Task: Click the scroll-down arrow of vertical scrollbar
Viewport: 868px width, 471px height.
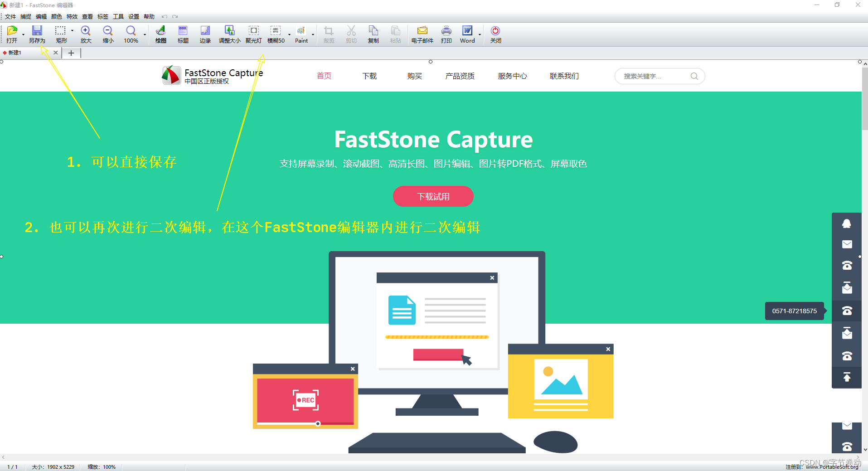Action: [x=865, y=450]
